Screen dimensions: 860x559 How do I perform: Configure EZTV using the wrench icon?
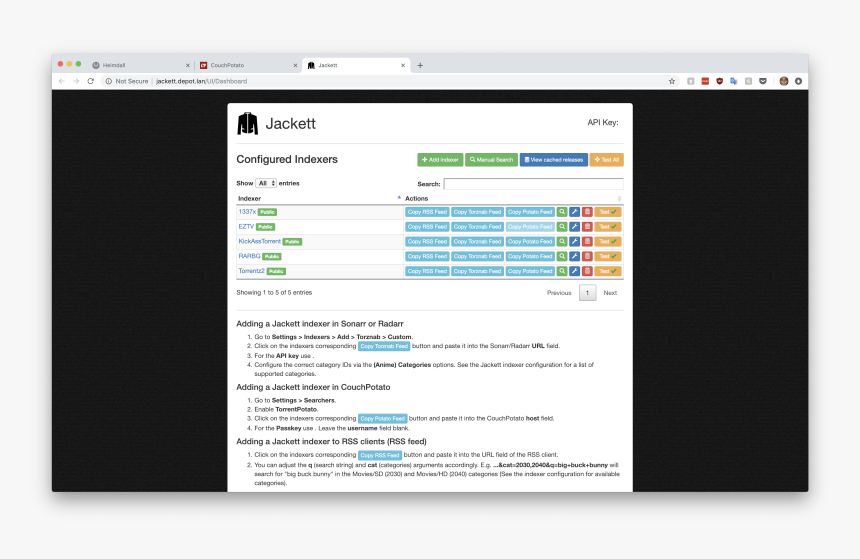[574, 227]
